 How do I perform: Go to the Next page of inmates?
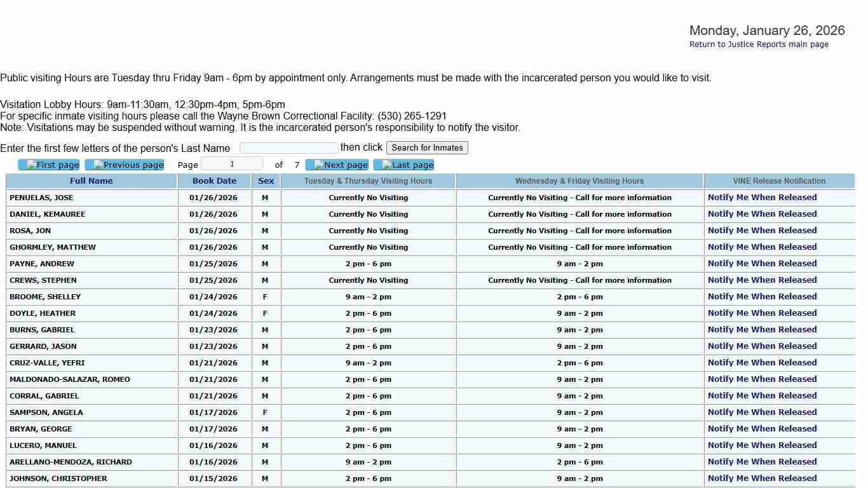coord(337,165)
